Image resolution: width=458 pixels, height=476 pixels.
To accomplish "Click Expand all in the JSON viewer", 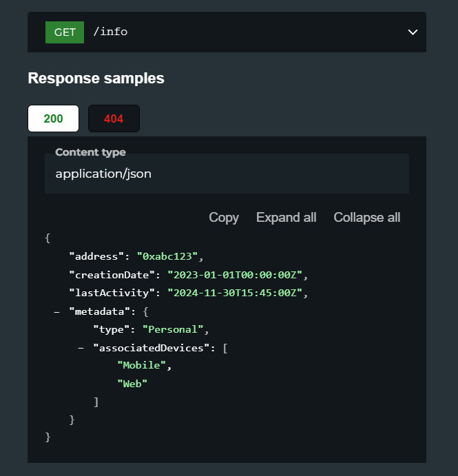I will (x=287, y=218).
